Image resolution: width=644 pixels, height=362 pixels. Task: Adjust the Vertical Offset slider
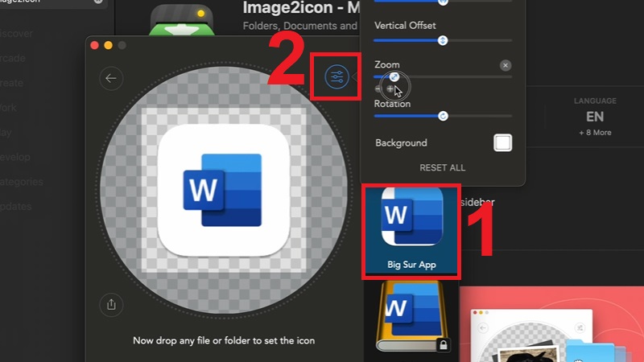[442, 40]
